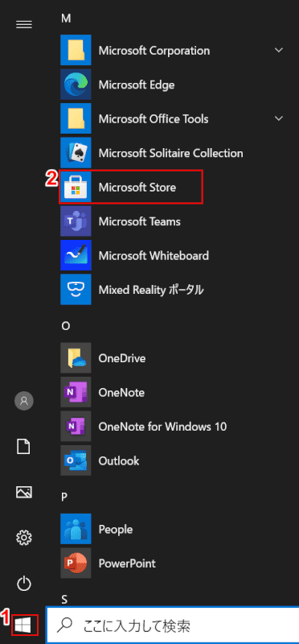Click the Windows Start button
299x644 pixels.
pos(24,625)
